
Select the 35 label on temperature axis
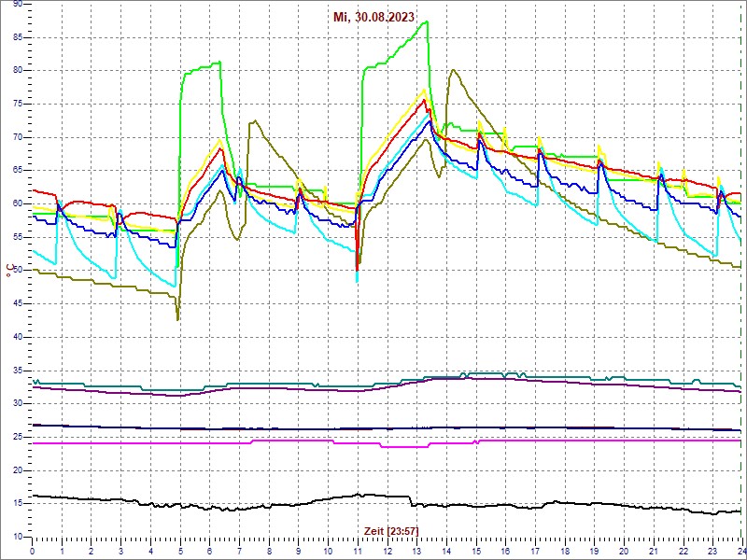[17, 371]
